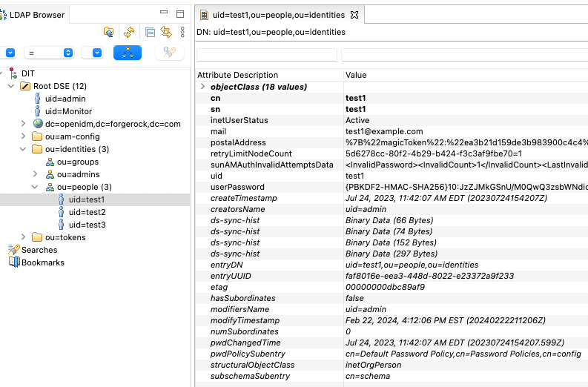The height and width of the screenshot is (387, 588).
Task: Click the value filter input field
Action: pyautogui.click(x=464, y=55)
